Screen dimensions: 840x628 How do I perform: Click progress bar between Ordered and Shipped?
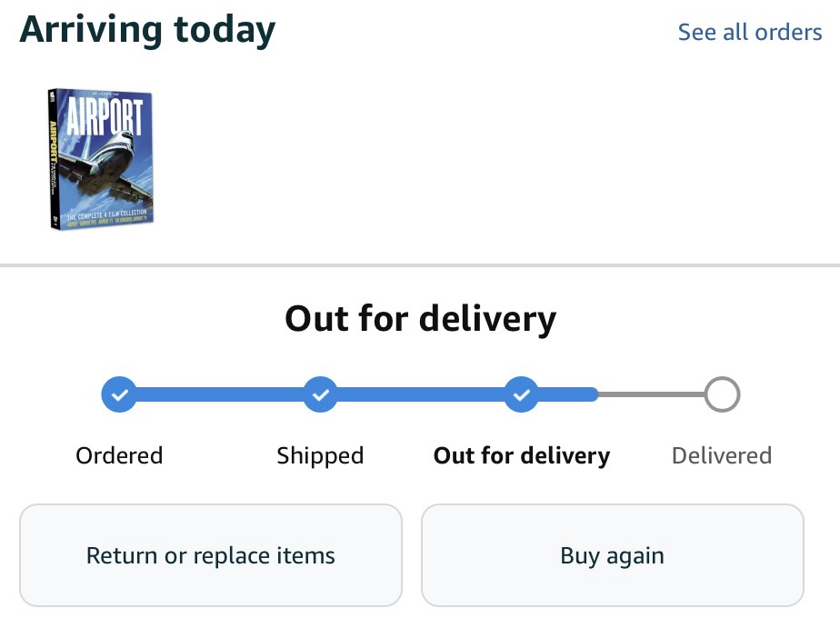tap(219, 395)
